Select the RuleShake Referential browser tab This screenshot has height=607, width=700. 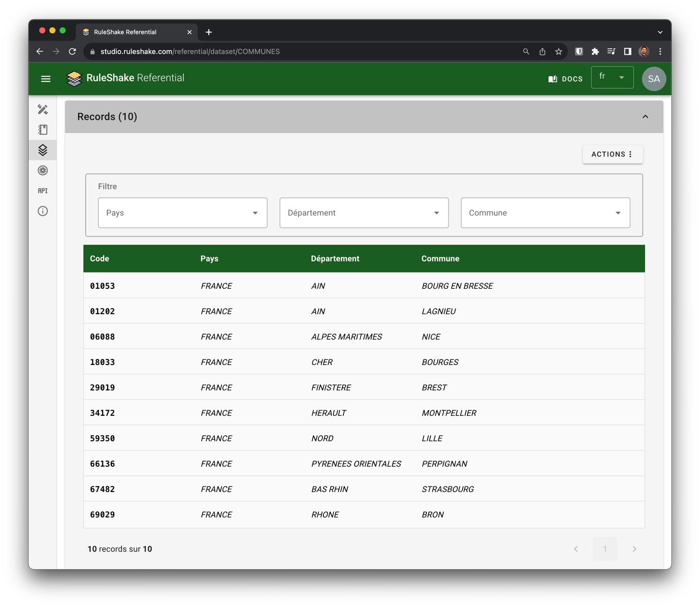click(125, 32)
